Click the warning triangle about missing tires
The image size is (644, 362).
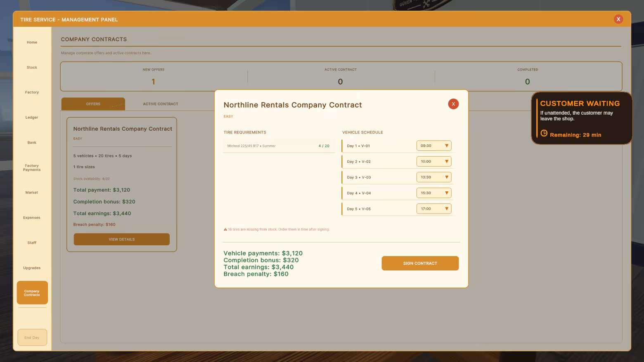coord(225,229)
